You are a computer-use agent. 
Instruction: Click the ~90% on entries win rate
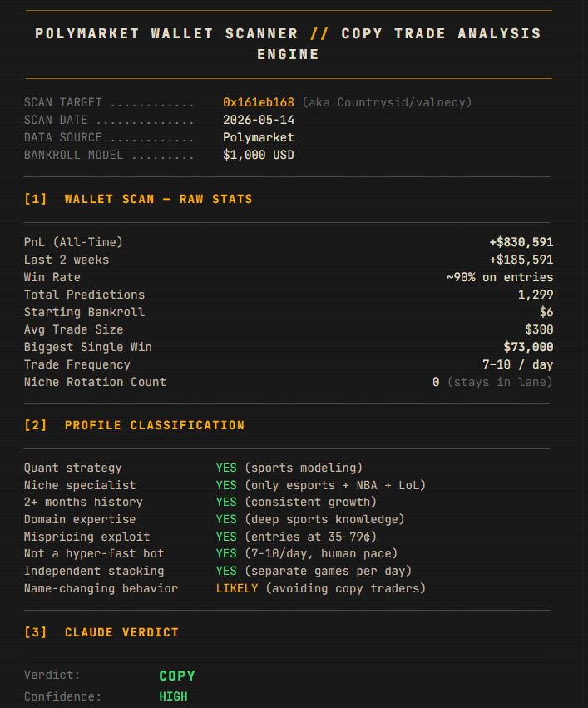[500, 277]
